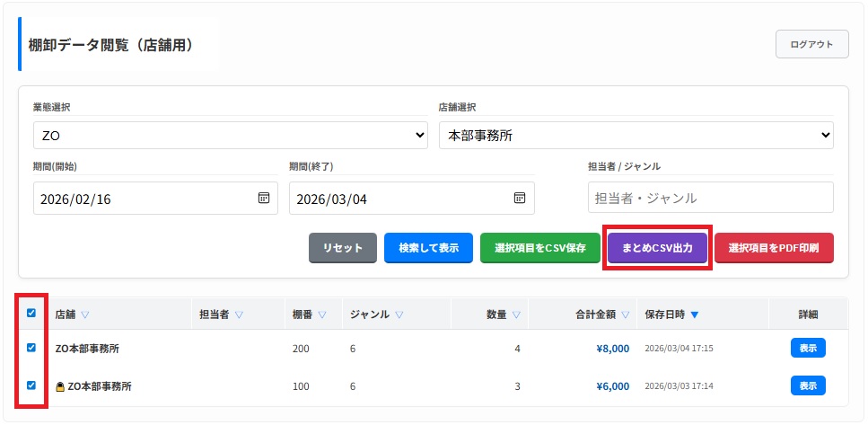Image resolution: width=868 pixels, height=425 pixels.
Task: Click sort icon next to 合計金額 header
Action: (x=624, y=314)
